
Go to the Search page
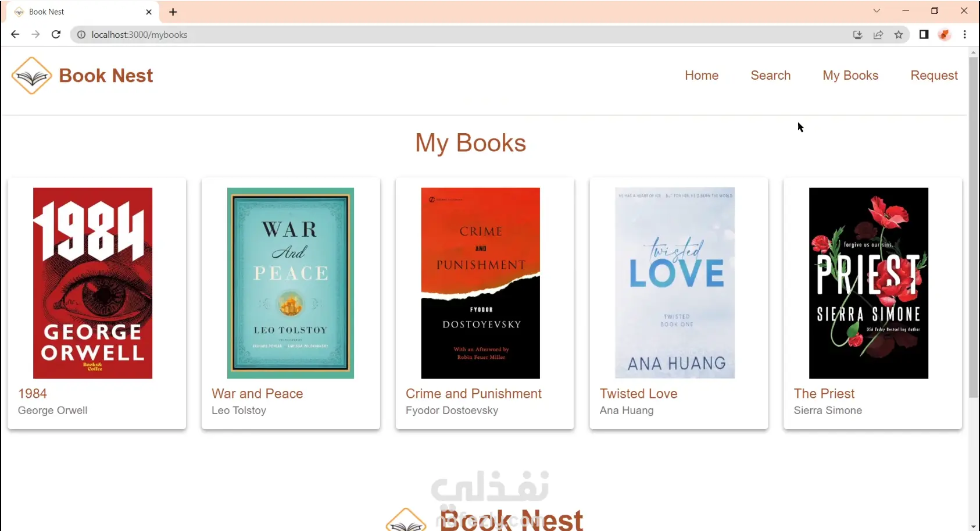click(770, 75)
